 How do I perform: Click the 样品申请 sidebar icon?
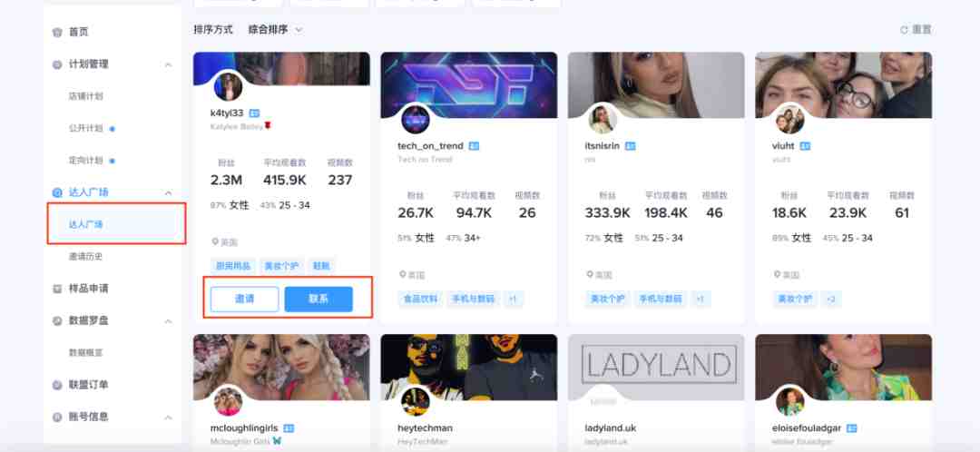(x=57, y=289)
